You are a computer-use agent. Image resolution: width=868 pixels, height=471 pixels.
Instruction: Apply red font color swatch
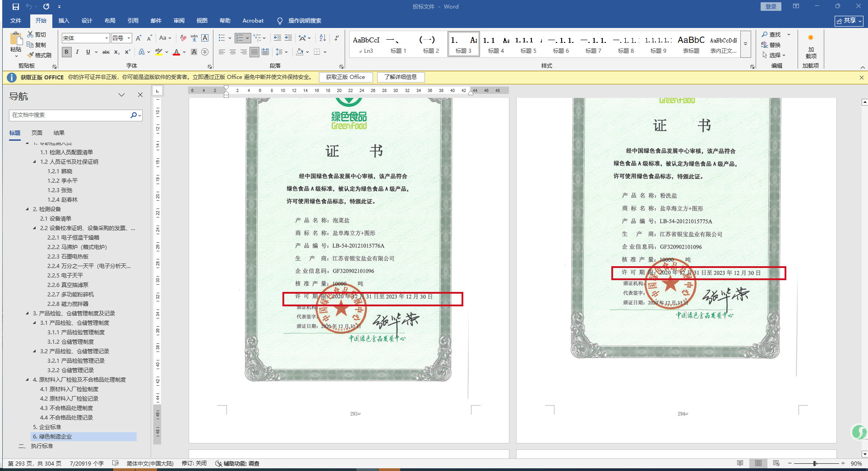(176, 52)
